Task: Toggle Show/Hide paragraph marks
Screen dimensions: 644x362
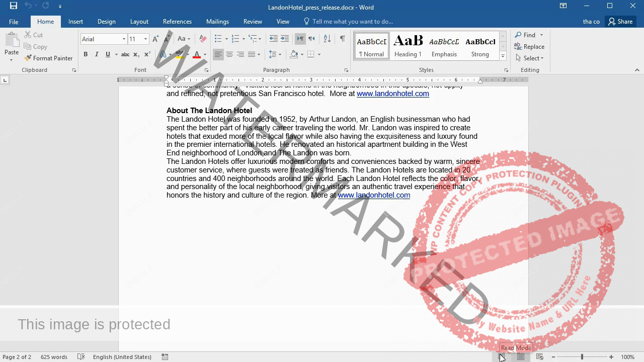Action: pyautogui.click(x=342, y=39)
